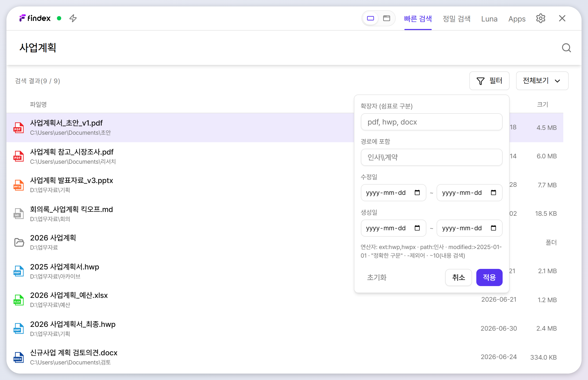
Task: Open calendar for 수정일 start date
Action: point(417,193)
